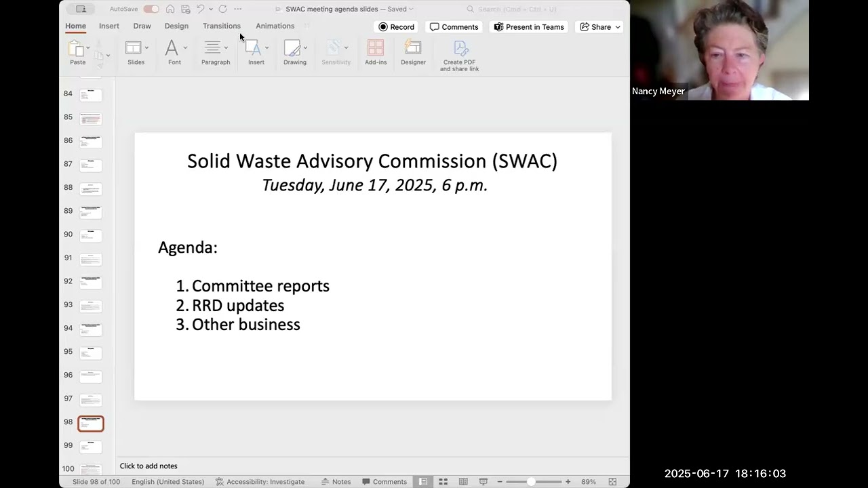Select the Home ribbon tab

[x=75, y=26]
